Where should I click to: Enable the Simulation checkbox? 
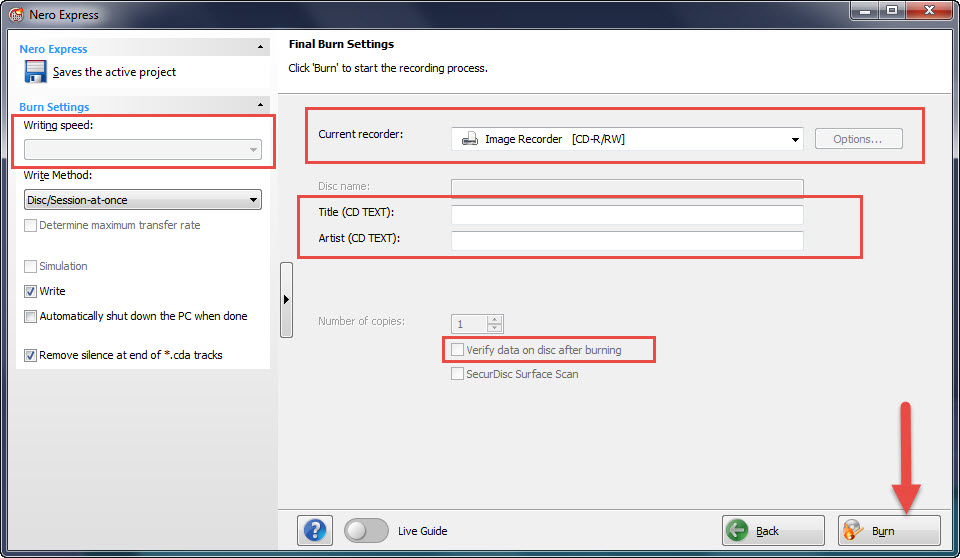pyautogui.click(x=30, y=266)
